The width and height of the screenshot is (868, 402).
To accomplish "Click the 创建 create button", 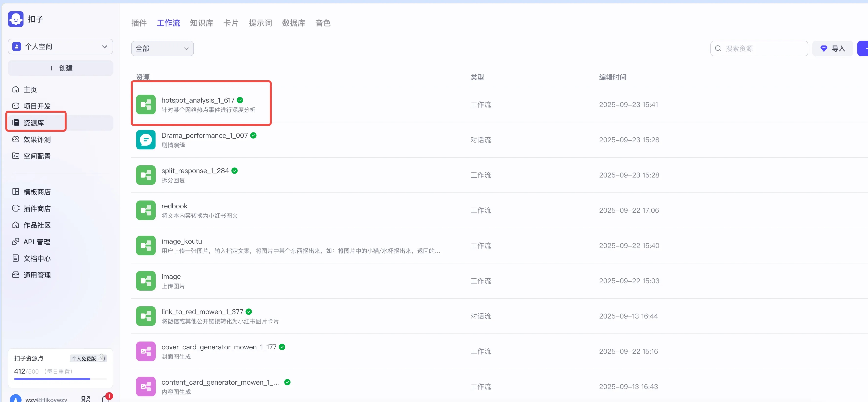I will (60, 68).
